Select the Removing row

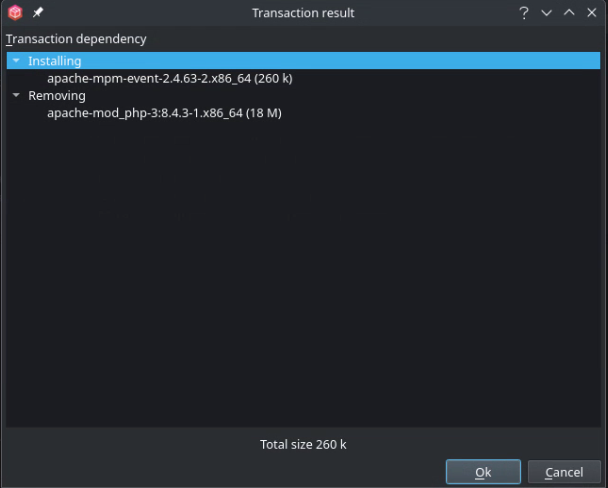tap(303, 95)
